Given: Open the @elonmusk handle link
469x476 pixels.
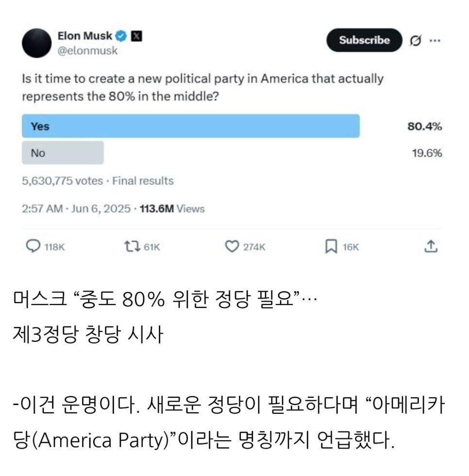Looking at the screenshot, I should [87, 51].
